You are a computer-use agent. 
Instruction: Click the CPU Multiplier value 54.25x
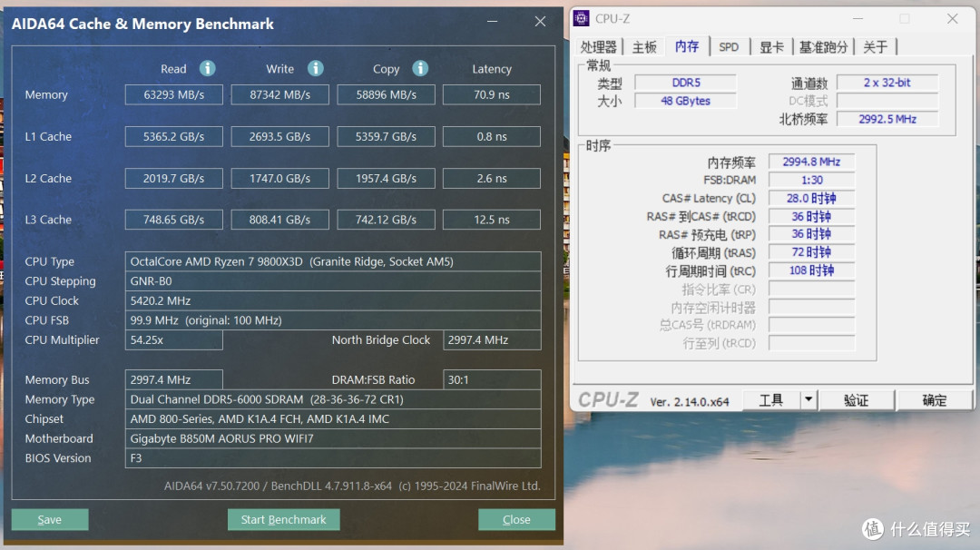point(173,340)
